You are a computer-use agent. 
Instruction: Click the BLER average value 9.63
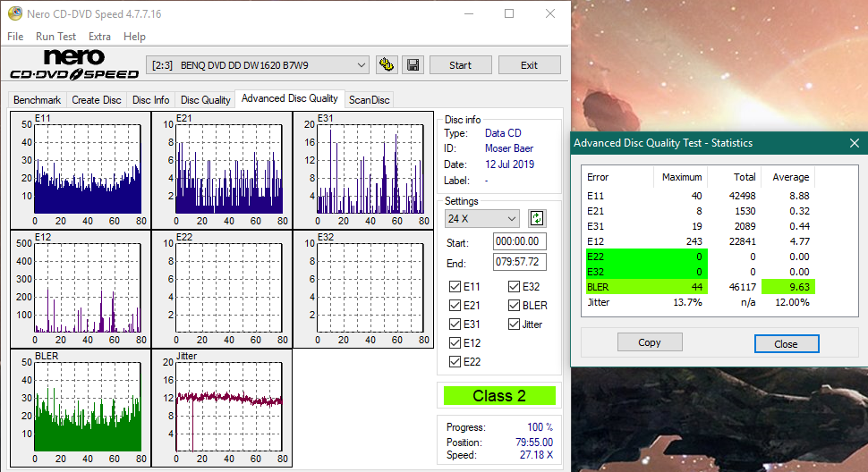[788, 287]
